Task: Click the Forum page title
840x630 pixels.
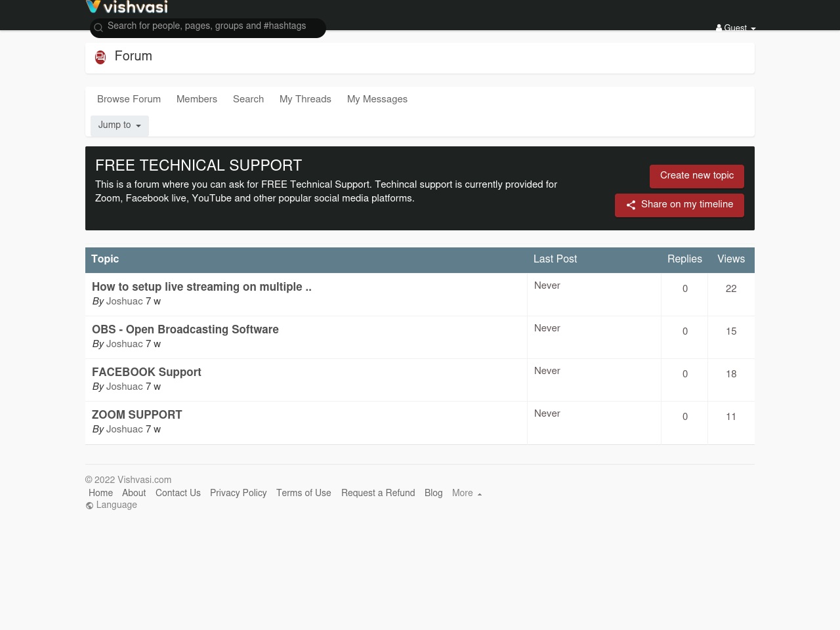Action: 133,56
